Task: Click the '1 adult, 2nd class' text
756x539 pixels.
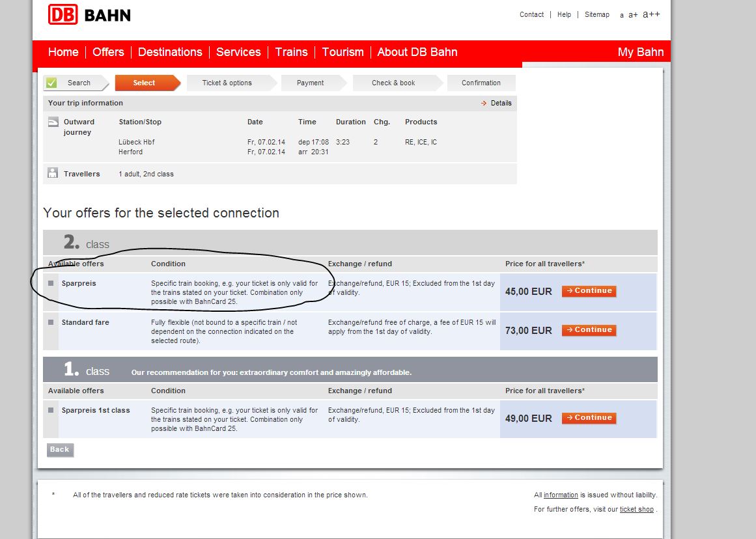Action: click(146, 174)
